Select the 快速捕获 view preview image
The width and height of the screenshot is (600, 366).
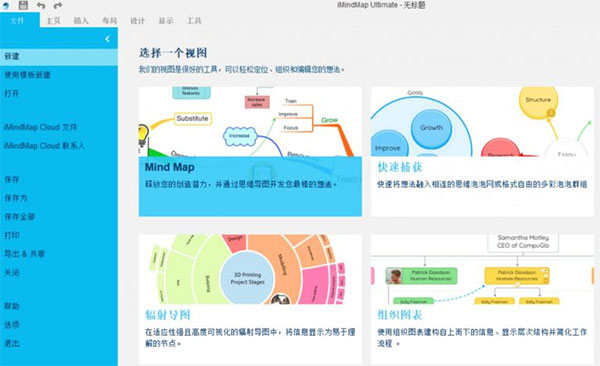[482, 121]
